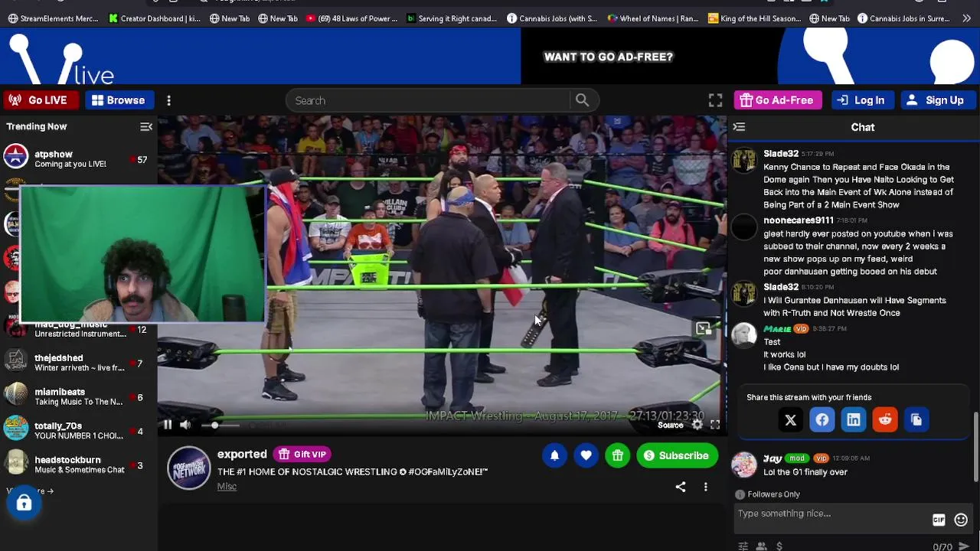The image size is (980, 551).
Task: Click the Gift VIP button
Action: point(302,454)
